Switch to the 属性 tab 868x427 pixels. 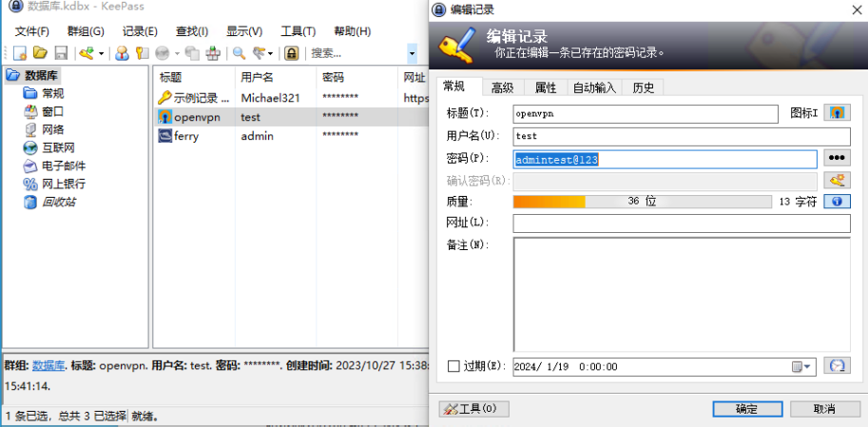pyautogui.click(x=546, y=87)
